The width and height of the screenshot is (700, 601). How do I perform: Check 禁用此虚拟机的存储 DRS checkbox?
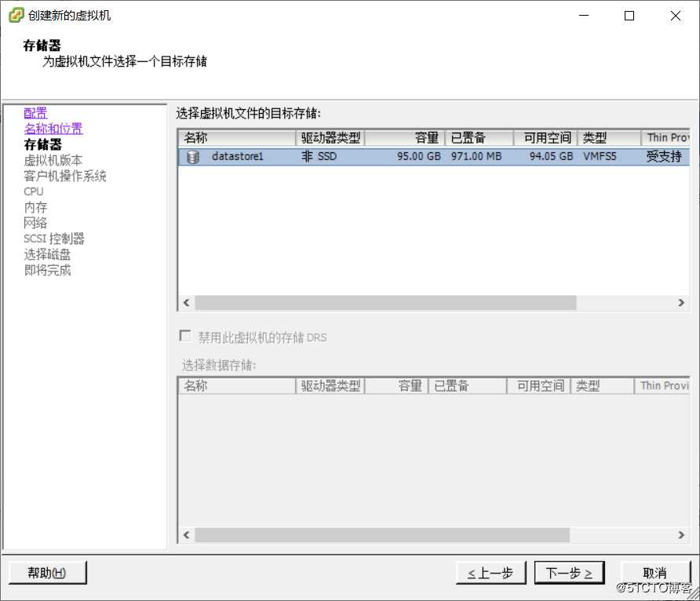click(185, 335)
